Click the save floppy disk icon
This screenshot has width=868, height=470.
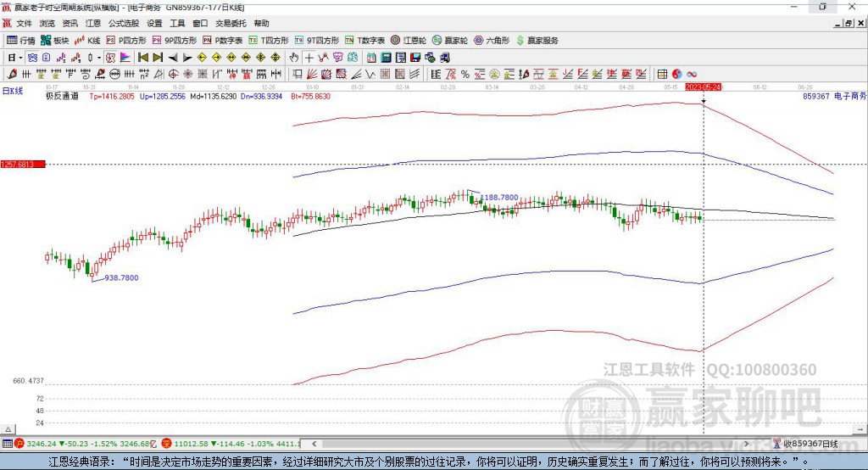point(415,58)
